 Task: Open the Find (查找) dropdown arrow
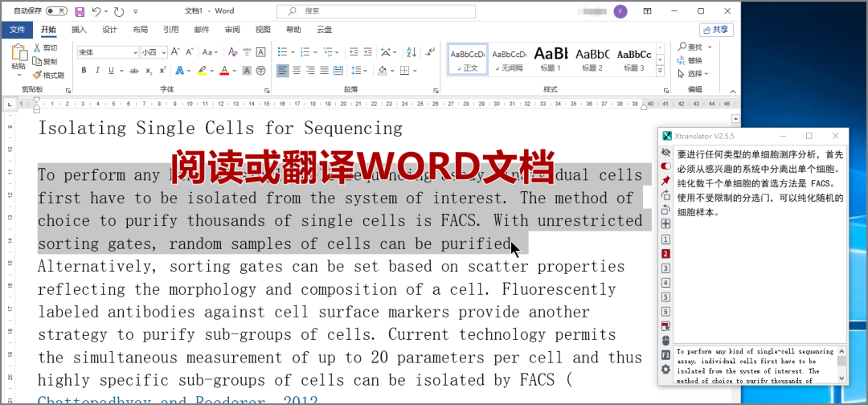pyautogui.click(x=710, y=47)
